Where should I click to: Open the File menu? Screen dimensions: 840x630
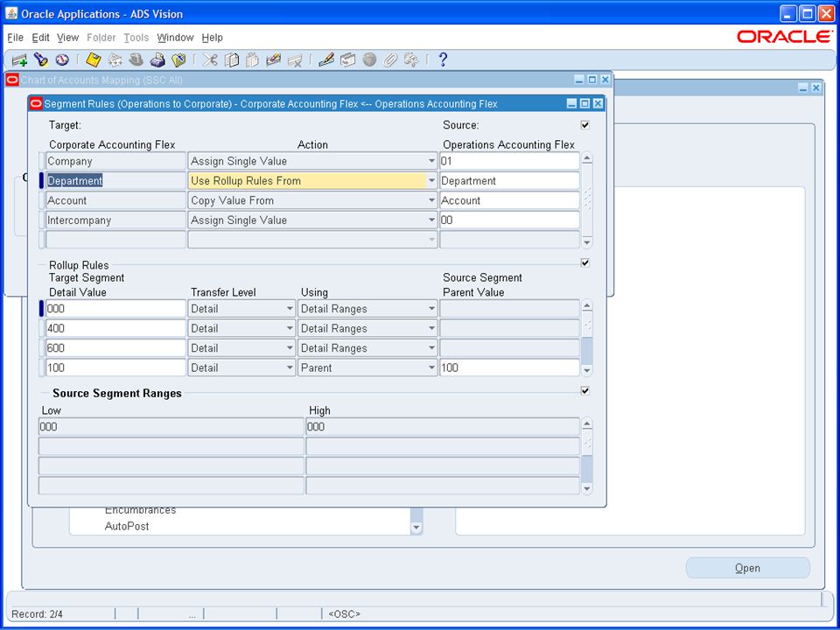tap(16, 38)
